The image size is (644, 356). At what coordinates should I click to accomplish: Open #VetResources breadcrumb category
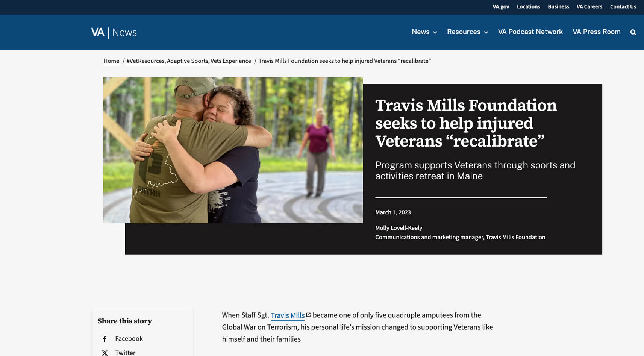[145, 61]
